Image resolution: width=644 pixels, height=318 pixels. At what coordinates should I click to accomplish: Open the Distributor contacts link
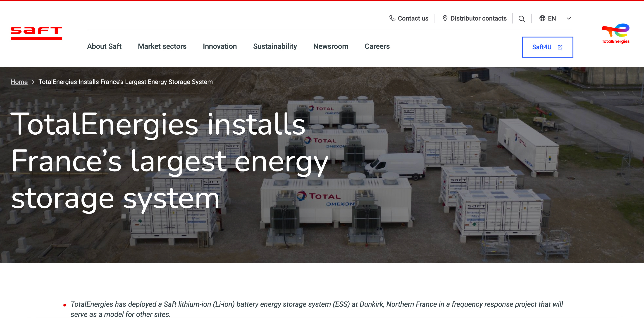478,19
